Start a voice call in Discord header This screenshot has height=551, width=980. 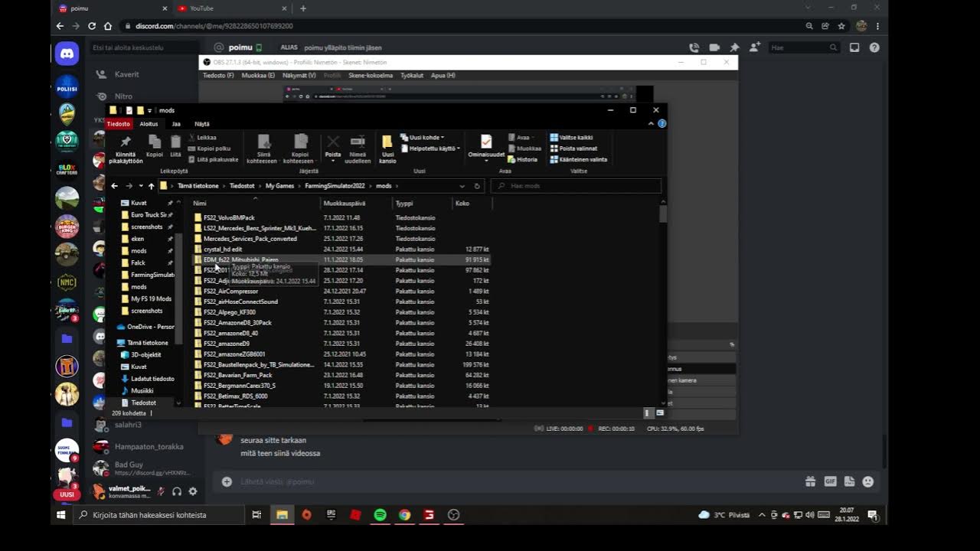(x=694, y=47)
